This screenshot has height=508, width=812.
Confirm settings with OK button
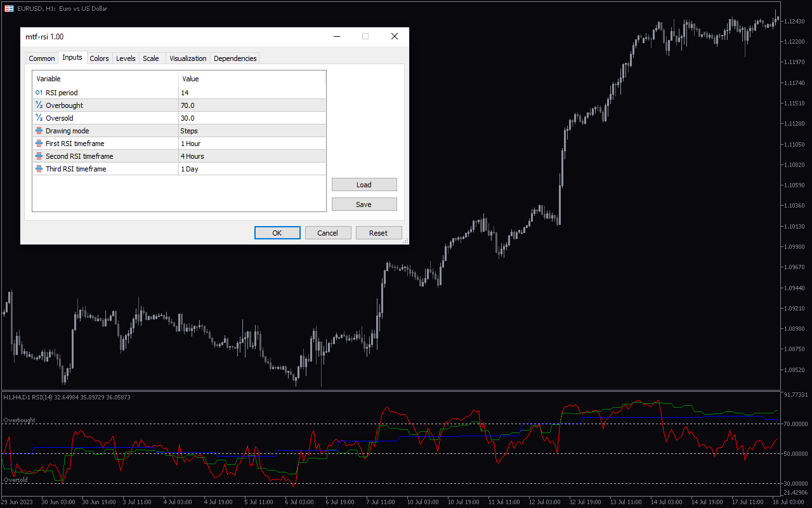(x=277, y=233)
